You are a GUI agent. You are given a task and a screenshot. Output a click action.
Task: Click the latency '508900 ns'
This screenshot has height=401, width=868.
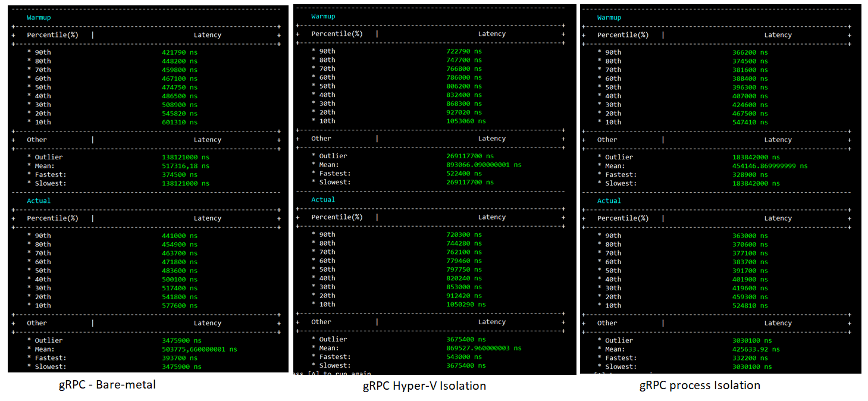pyautogui.click(x=180, y=105)
